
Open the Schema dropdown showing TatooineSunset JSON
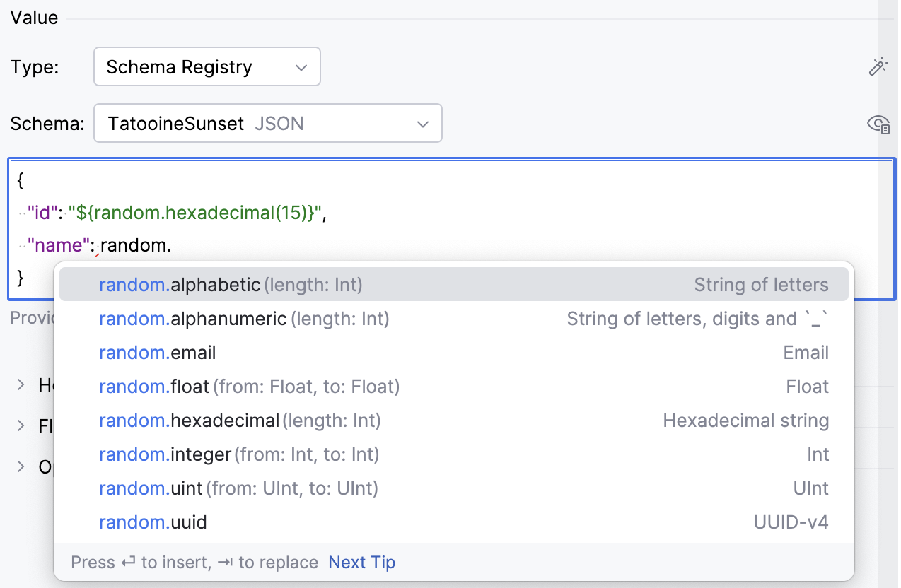268,123
